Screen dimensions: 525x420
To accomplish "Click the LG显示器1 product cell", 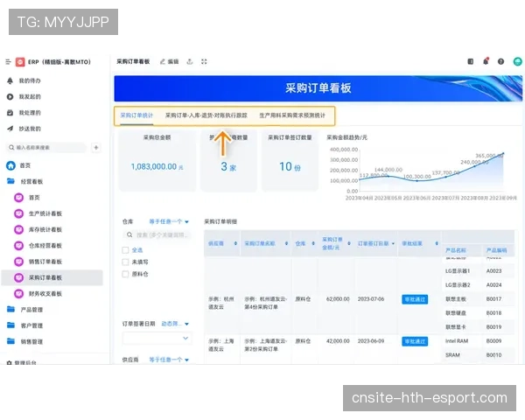I will tap(458, 271).
